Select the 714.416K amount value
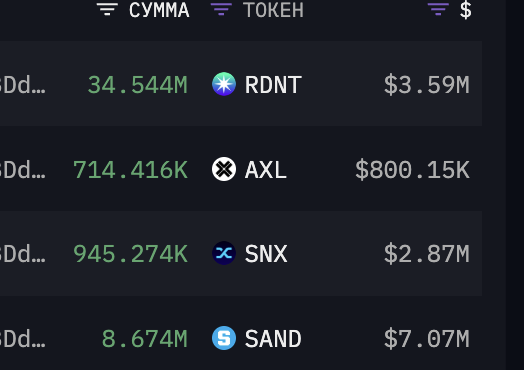The width and height of the screenshot is (524, 370). click(x=130, y=170)
